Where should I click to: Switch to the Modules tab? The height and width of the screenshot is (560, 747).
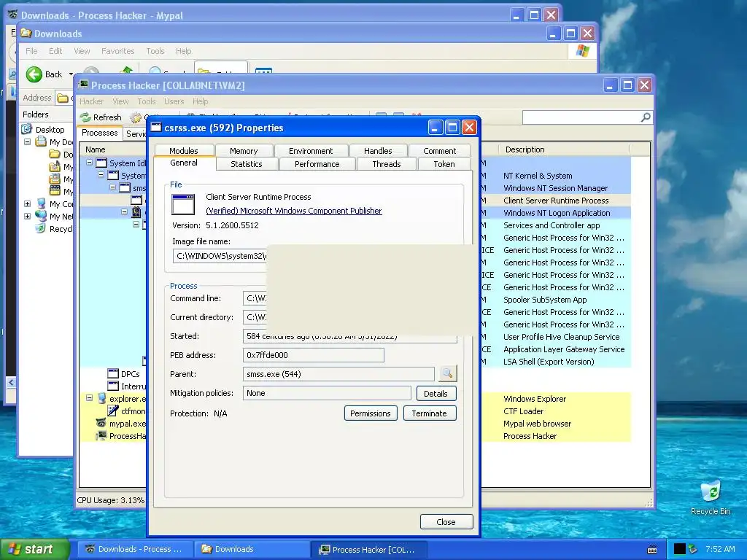184,150
